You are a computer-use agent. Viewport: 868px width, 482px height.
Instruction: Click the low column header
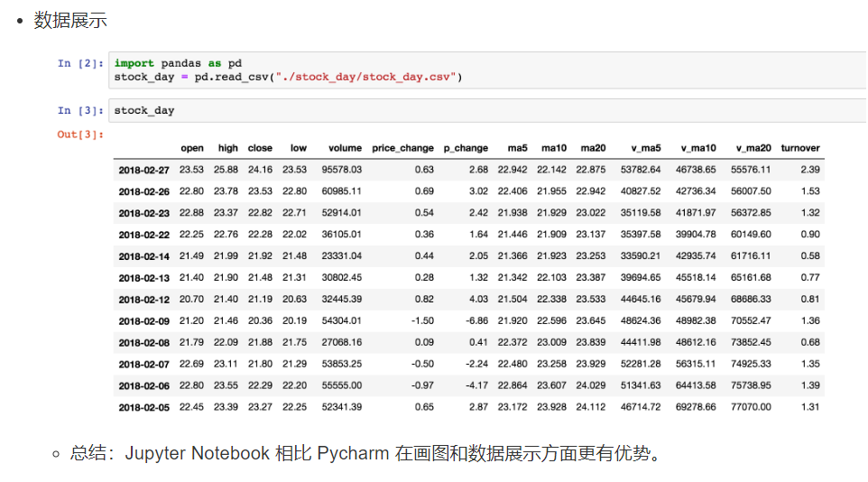pyautogui.click(x=299, y=148)
